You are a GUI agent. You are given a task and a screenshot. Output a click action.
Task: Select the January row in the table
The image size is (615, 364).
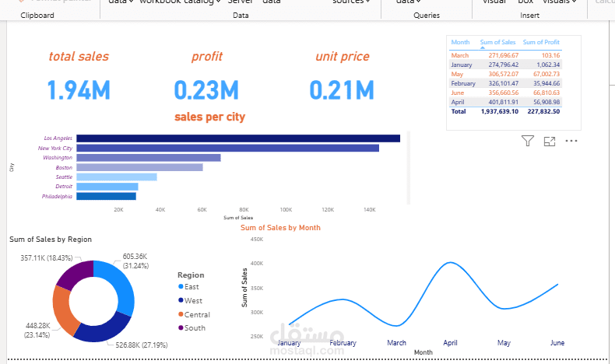point(505,65)
